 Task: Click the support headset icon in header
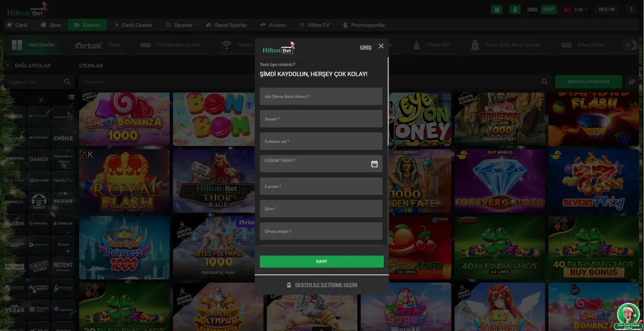pyautogui.click(x=514, y=9)
